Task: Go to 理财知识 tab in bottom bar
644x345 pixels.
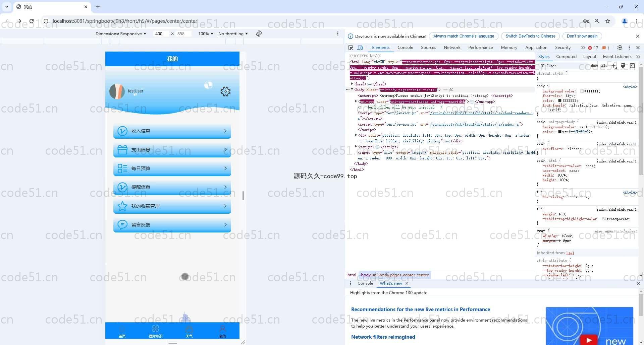Action: coord(156,332)
